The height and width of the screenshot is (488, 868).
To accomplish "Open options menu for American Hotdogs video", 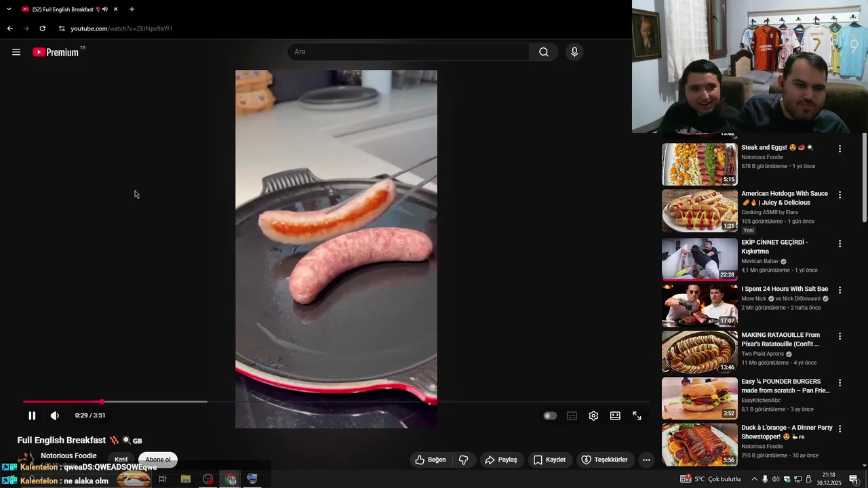I will [840, 195].
